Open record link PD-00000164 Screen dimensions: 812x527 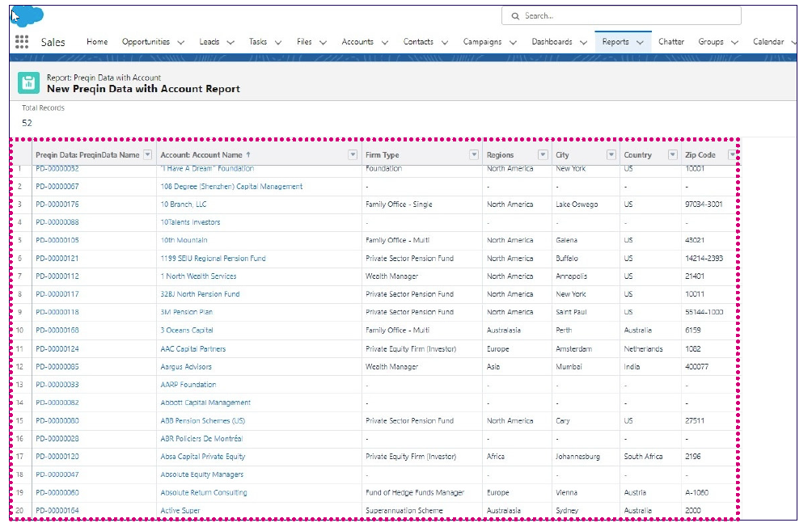pos(57,511)
